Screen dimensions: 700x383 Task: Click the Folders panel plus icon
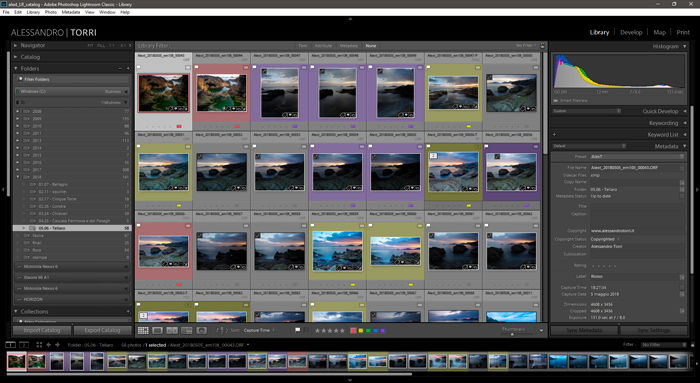click(129, 69)
